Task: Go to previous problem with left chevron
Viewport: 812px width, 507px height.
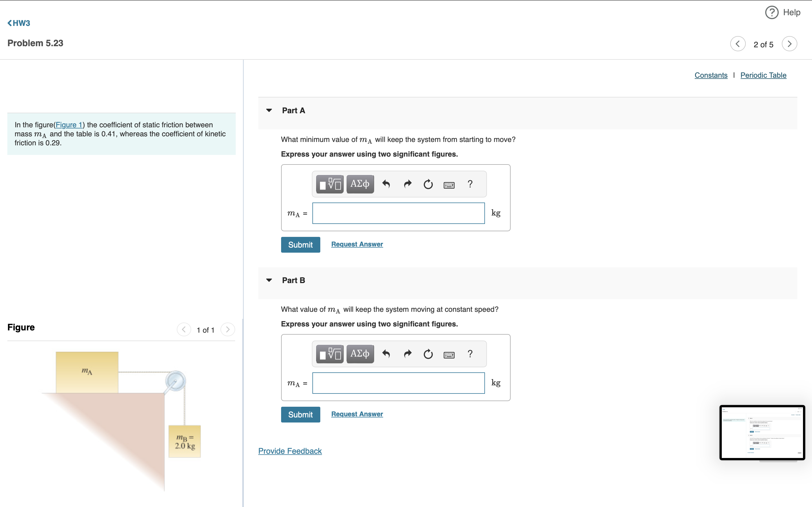Action: [738, 44]
